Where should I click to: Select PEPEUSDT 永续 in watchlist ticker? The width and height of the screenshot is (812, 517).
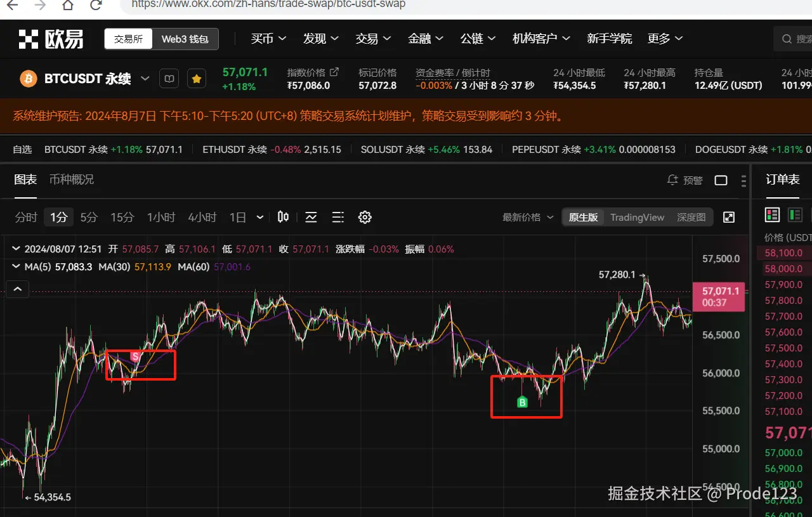click(x=594, y=150)
